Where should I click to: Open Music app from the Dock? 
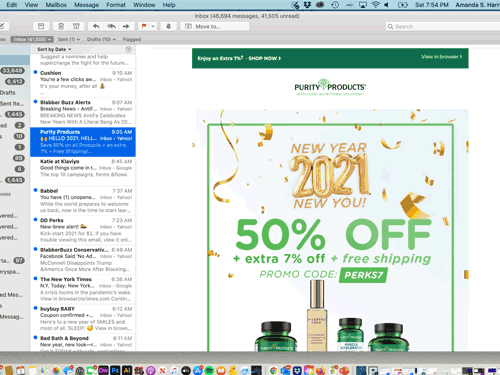tap(174, 370)
